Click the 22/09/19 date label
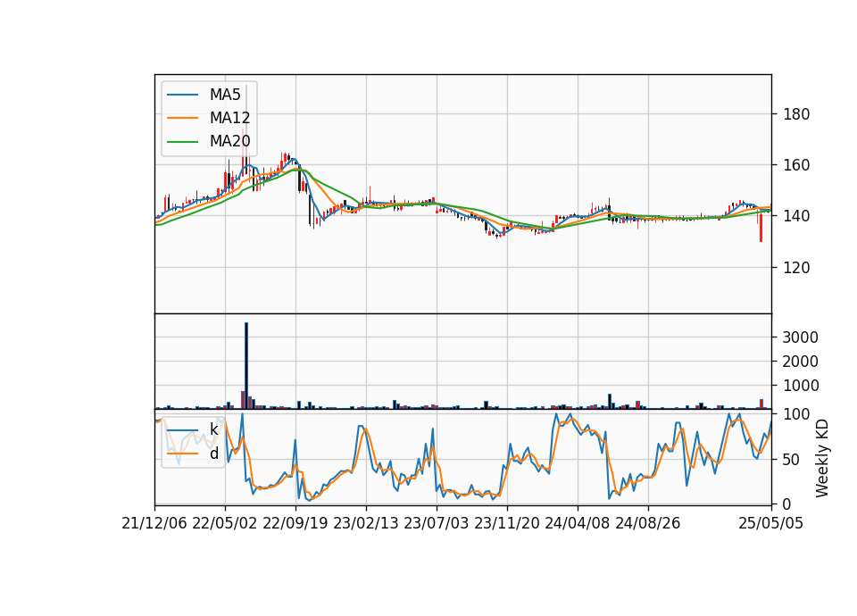 (295, 523)
